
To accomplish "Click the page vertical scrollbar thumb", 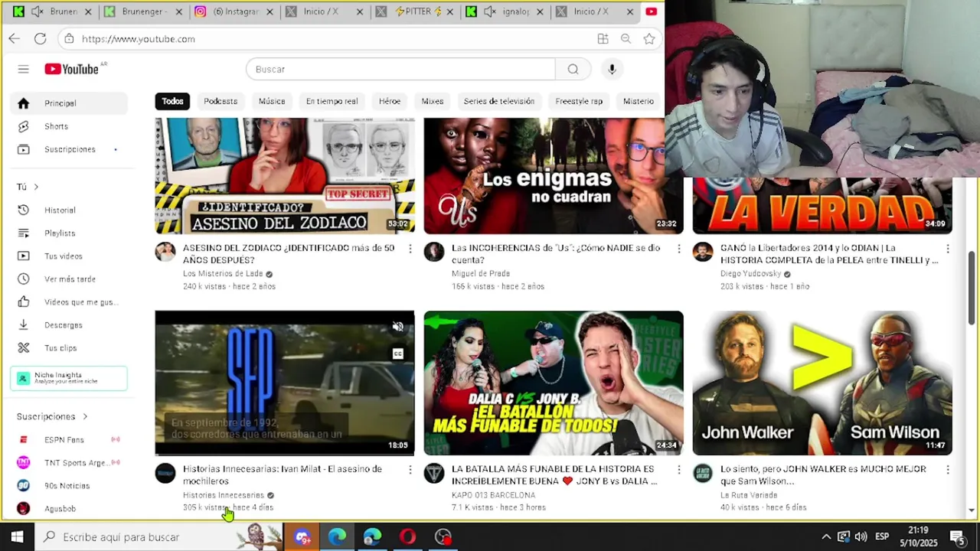I will pos(972,287).
